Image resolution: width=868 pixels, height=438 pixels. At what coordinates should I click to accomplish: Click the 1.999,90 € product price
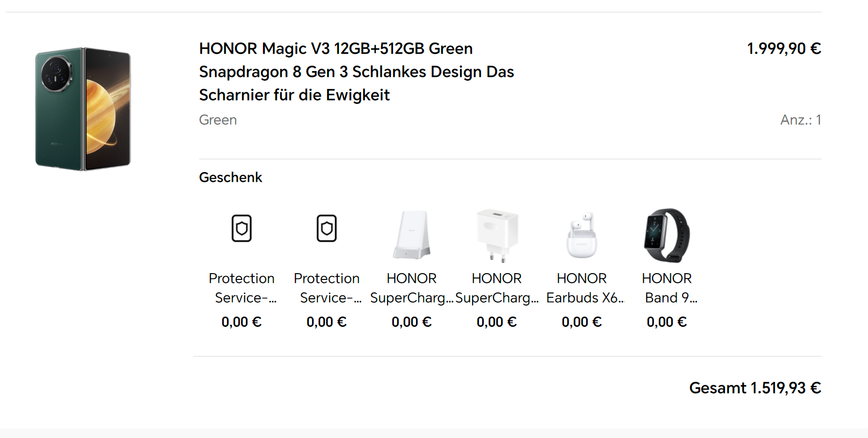(x=784, y=48)
